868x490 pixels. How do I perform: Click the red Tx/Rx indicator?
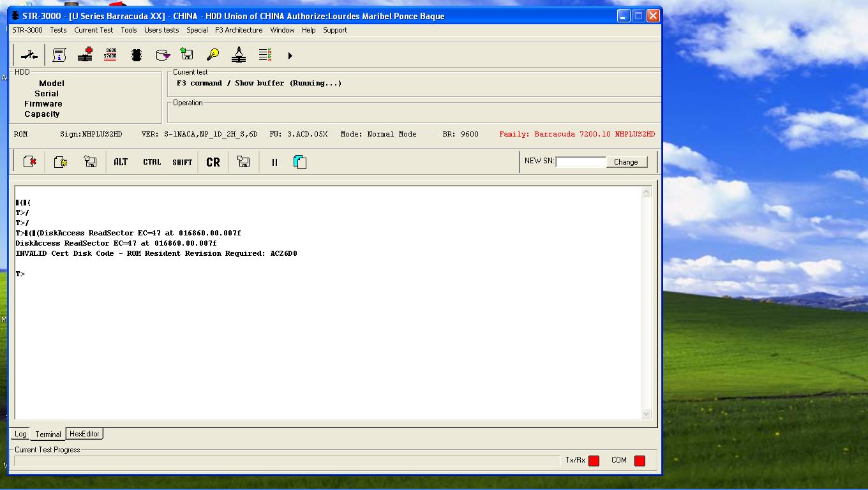[594, 461]
